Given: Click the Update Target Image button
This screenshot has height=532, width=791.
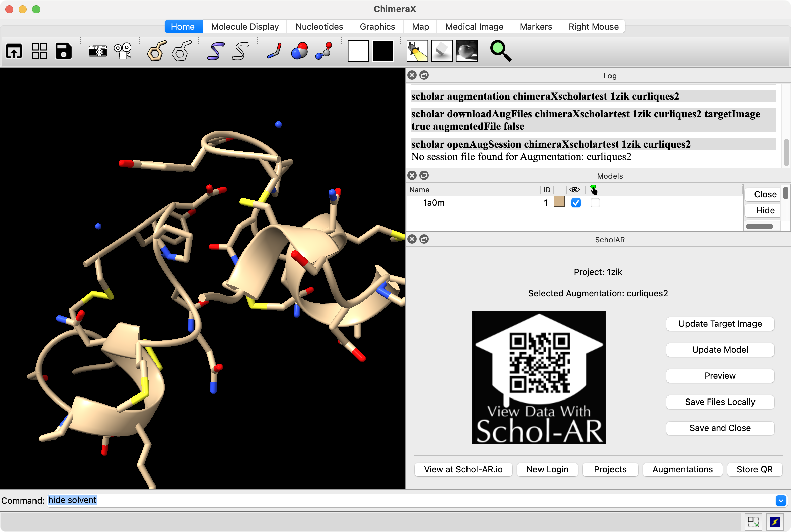Looking at the screenshot, I should (x=720, y=324).
